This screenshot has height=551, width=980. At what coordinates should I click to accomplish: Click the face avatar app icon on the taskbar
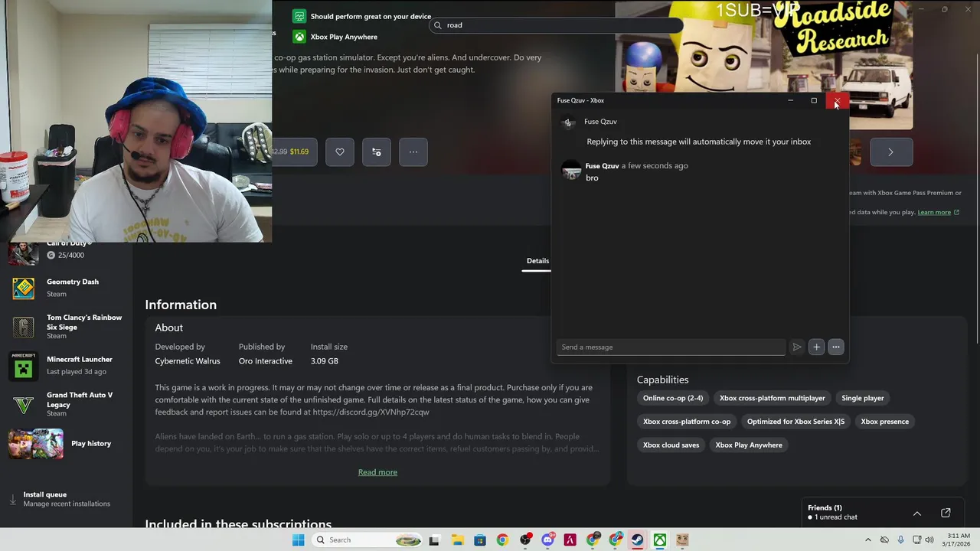coord(682,540)
